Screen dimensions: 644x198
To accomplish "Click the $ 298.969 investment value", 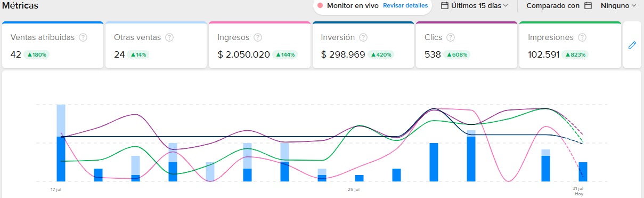I will coord(343,54).
